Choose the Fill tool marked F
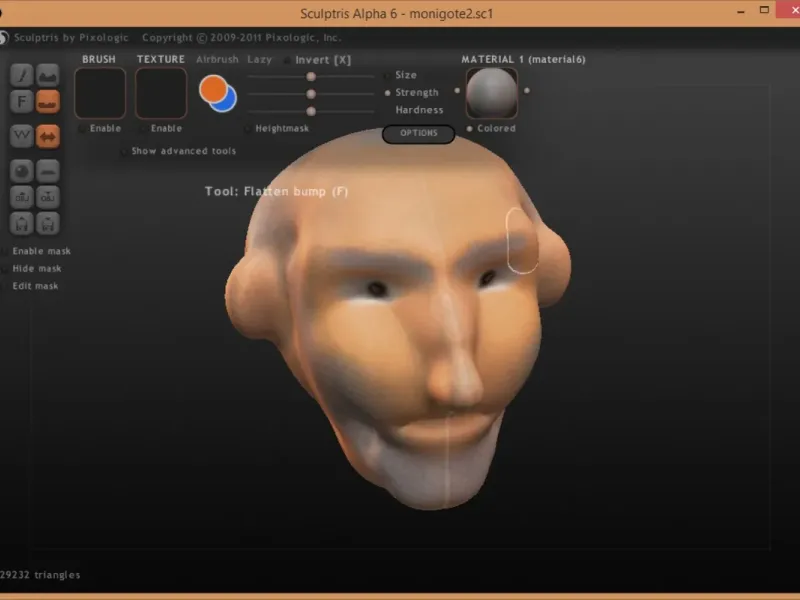The width and height of the screenshot is (800, 600). [x=21, y=101]
